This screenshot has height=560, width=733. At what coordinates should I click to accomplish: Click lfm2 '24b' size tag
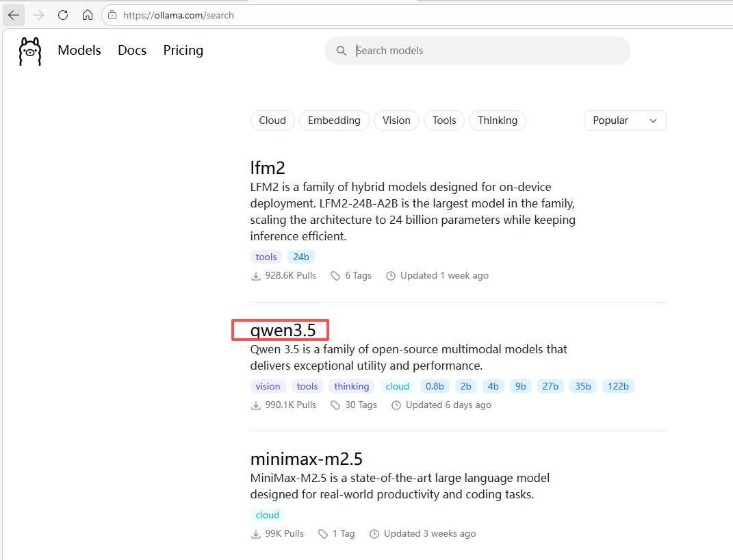[301, 257]
